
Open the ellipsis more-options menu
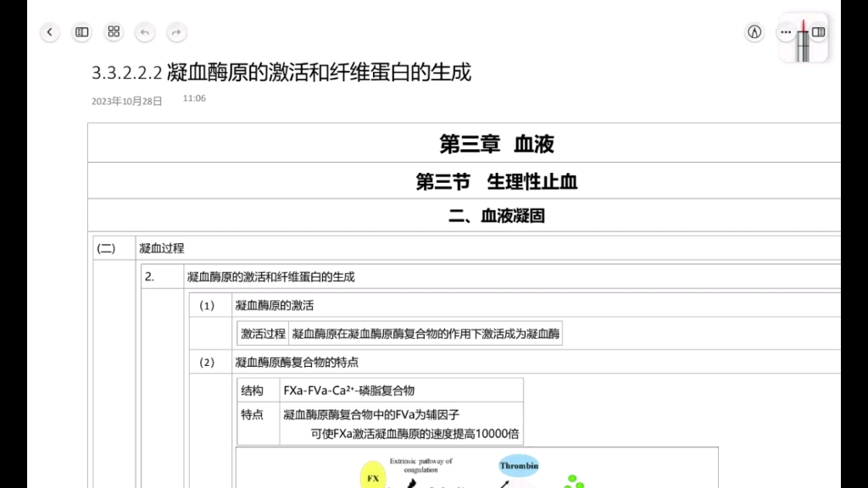point(785,31)
